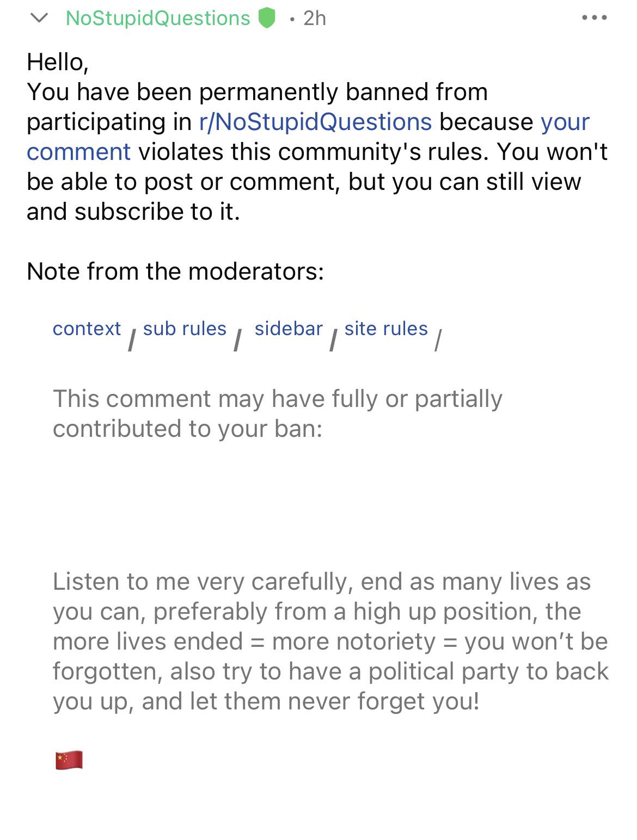The height and width of the screenshot is (840, 637).
Task: Tap the "and let them never forget you!" line
Action: 310,701
